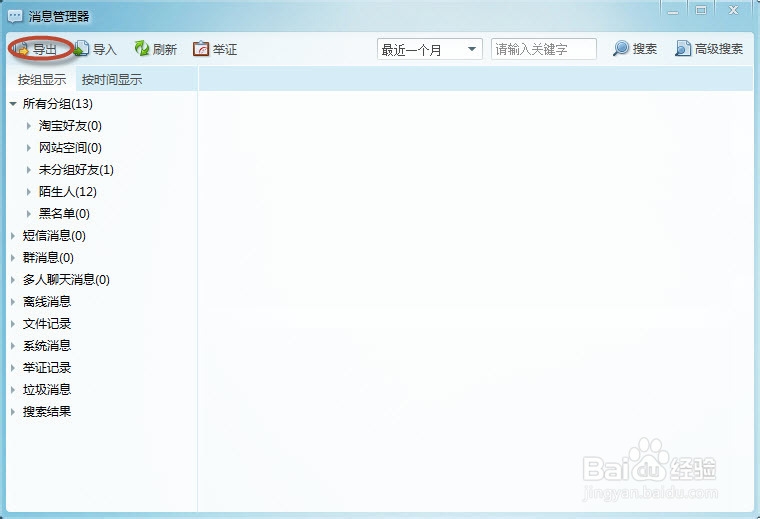
Task: Select the 系统消息 item
Action: pos(47,346)
